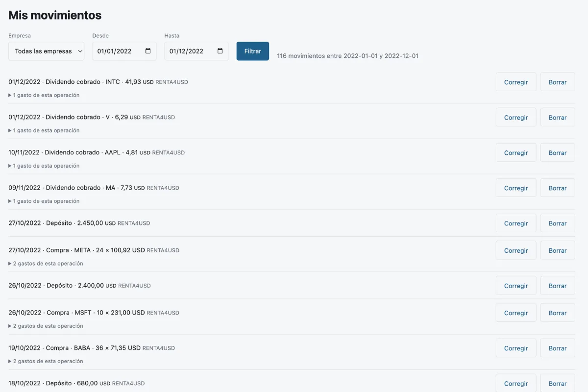Corregir the MSFT purchase movement

(516, 313)
